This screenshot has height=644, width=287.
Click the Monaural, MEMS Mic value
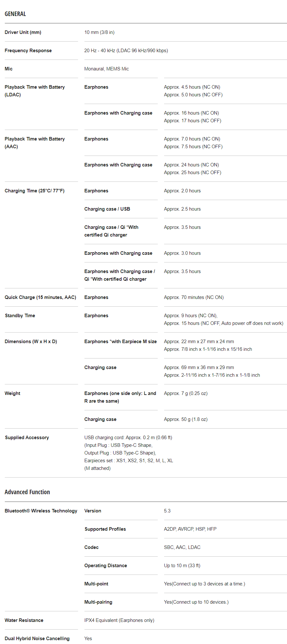[x=107, y=69]
